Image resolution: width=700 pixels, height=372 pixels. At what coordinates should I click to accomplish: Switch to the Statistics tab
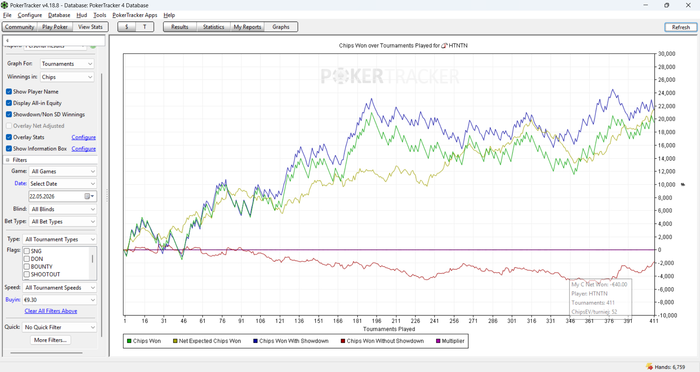tap(213, 27)
